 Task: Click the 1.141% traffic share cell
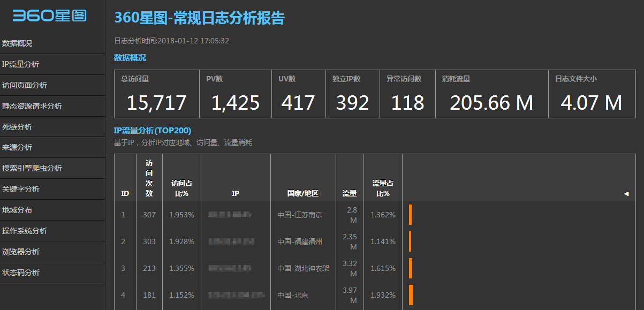coord(383,241)
